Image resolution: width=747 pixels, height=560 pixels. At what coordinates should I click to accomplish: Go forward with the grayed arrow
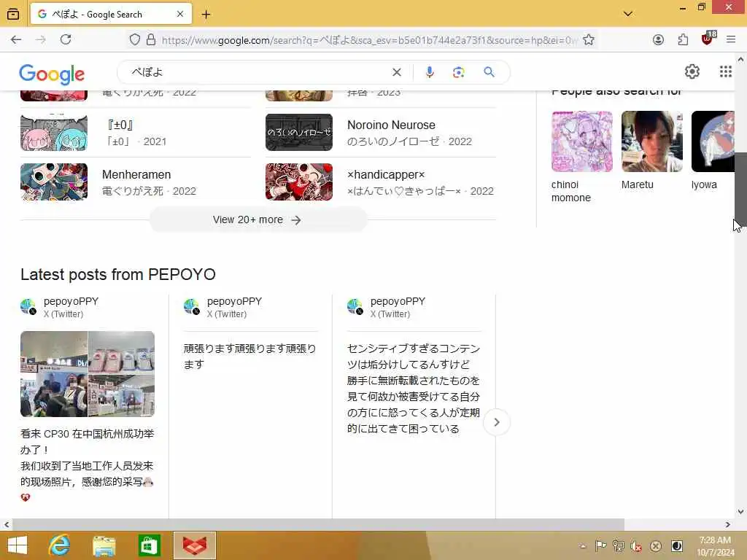[x=41, y=39]
